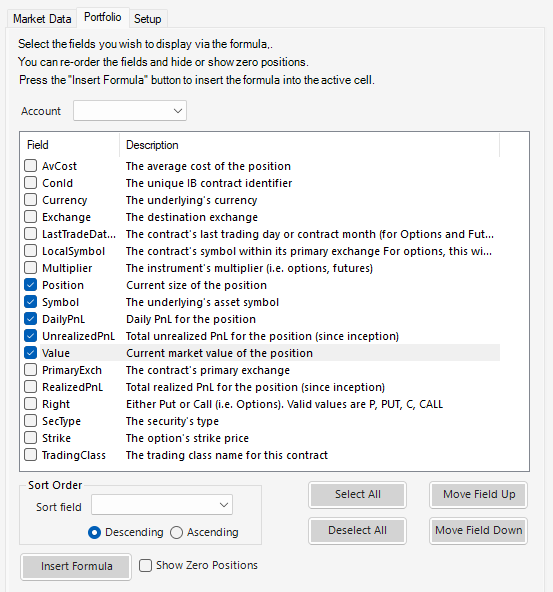553x592 pixels.
Task: Click 'The security's type' description
Action: 172,421
